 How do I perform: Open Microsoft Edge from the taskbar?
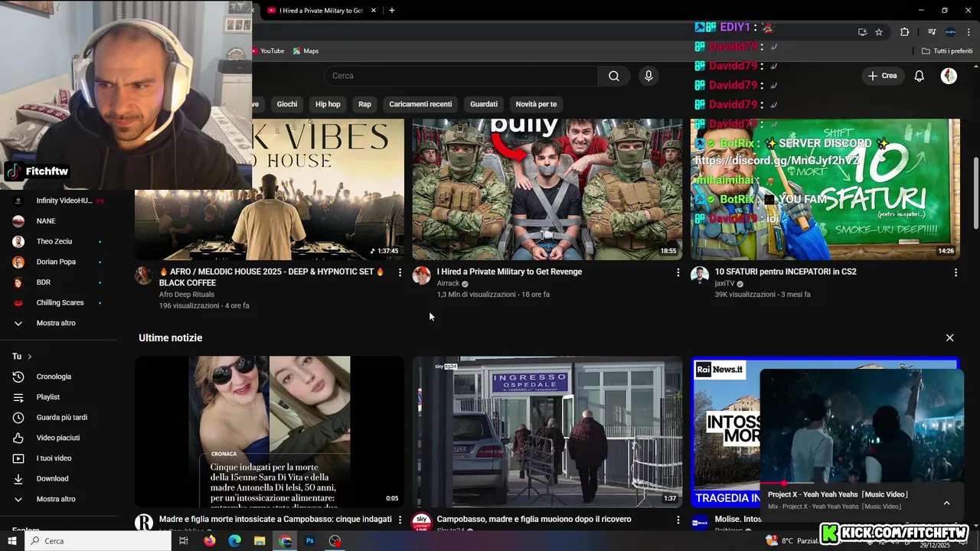235,541
